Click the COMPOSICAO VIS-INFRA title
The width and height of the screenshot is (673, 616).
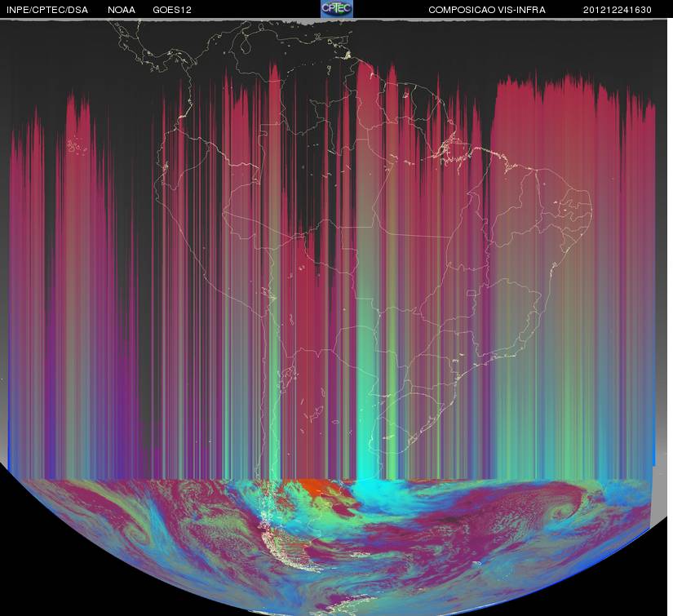click(x=487, y=10)
